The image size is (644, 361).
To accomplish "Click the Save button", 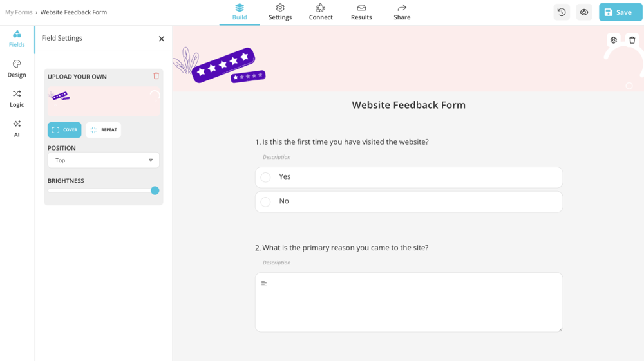I will point(620,12).
